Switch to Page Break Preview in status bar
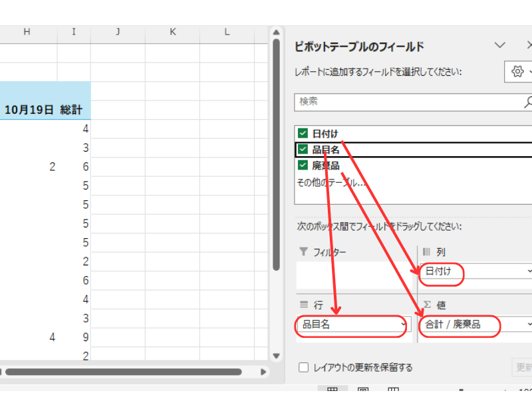 pos(393,392)
